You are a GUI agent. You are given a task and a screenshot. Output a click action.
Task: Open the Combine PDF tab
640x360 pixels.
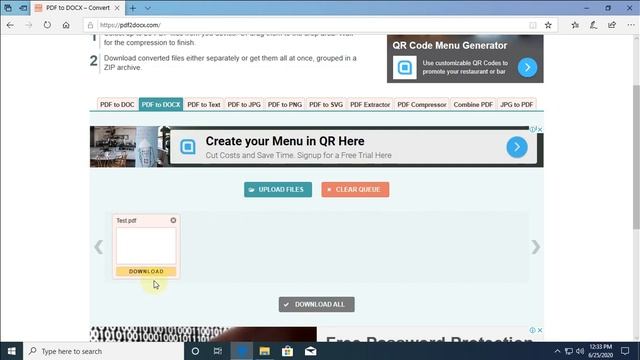click(x=473, y=104)
